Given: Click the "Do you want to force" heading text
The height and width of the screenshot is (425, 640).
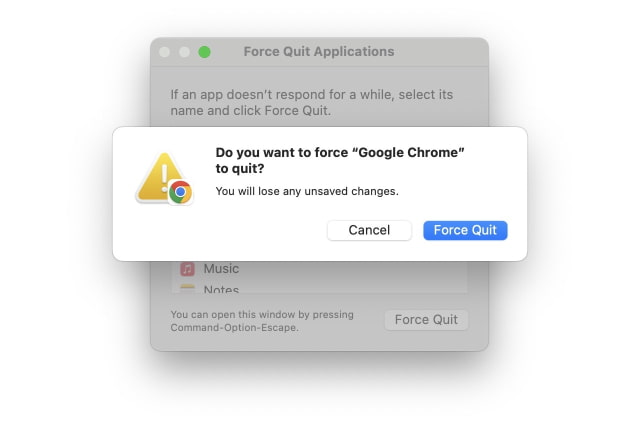Looking at the screenshot, I should pyautogui.click(x=280, y=152).
